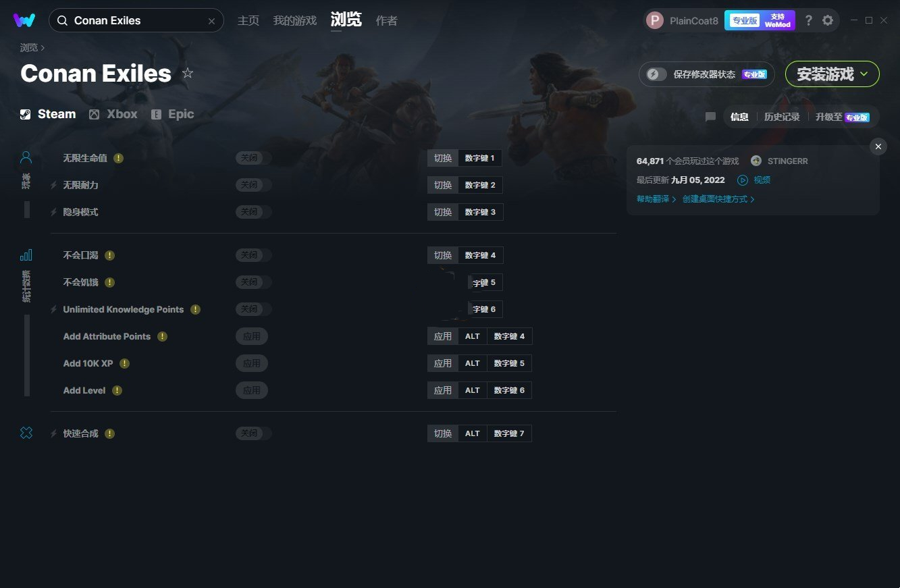Open the 我的游戏 tab
This screenshot has height=588, width=900.
click(x=294, y=21)
